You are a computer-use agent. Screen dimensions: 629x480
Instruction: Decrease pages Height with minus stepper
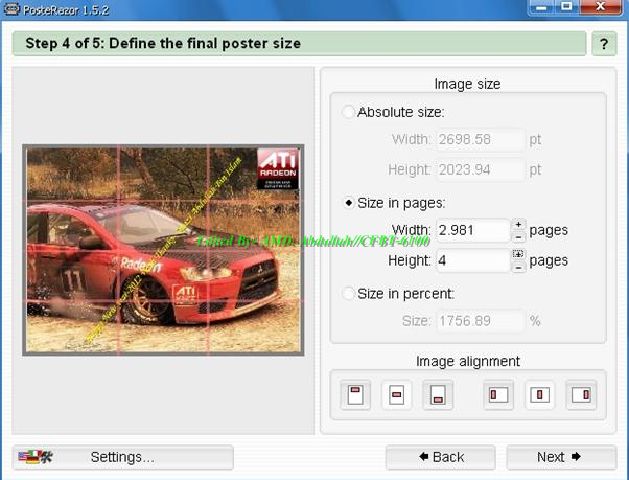[x=518, y=267]
